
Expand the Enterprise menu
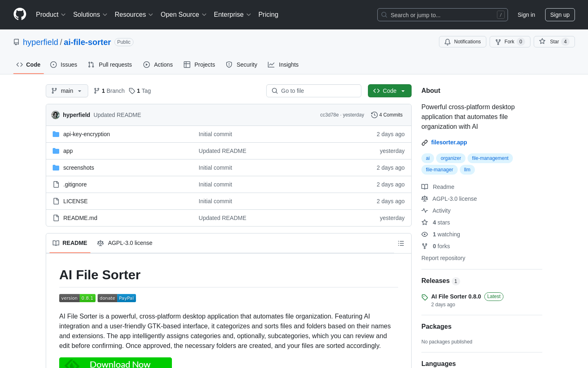(x=232, y=15)
